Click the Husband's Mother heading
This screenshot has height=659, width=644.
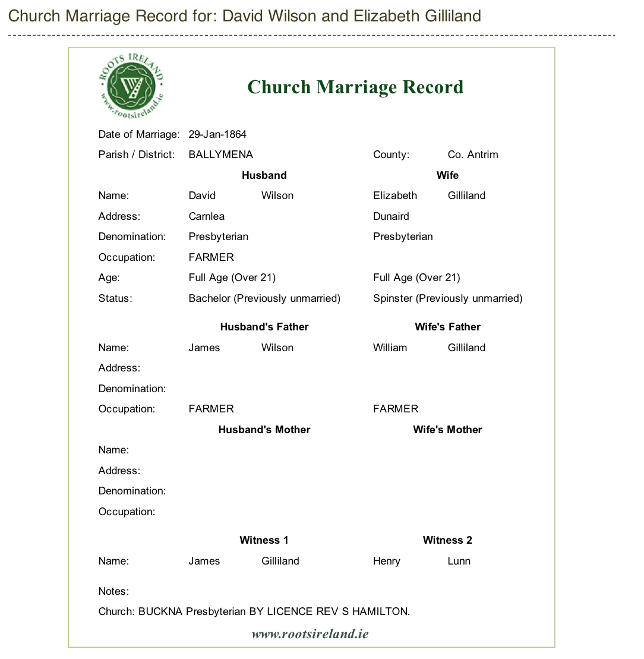tap(264, 430)
